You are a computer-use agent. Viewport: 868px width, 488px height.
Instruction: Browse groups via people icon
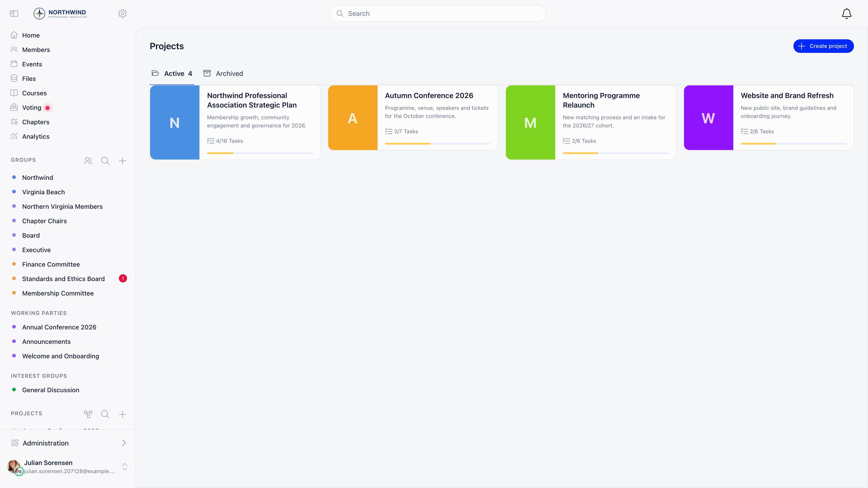(88, 161)
